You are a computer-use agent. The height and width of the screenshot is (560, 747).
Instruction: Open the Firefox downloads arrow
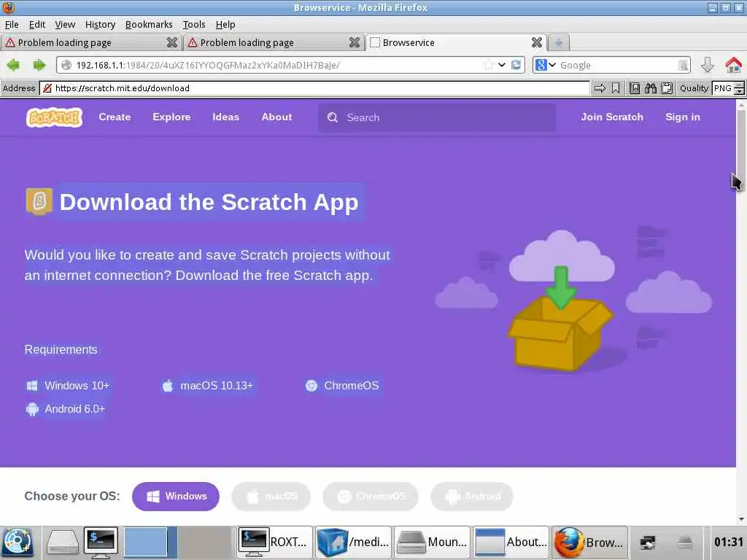coord(708,65)
